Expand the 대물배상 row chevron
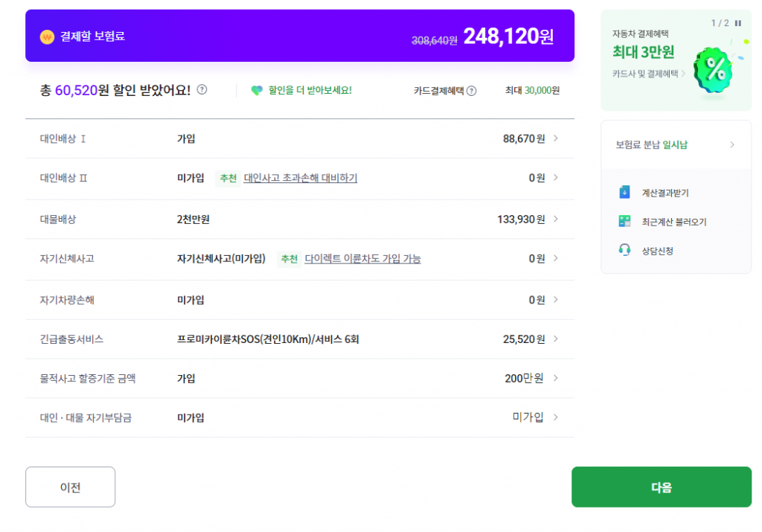 coord(557,219)
